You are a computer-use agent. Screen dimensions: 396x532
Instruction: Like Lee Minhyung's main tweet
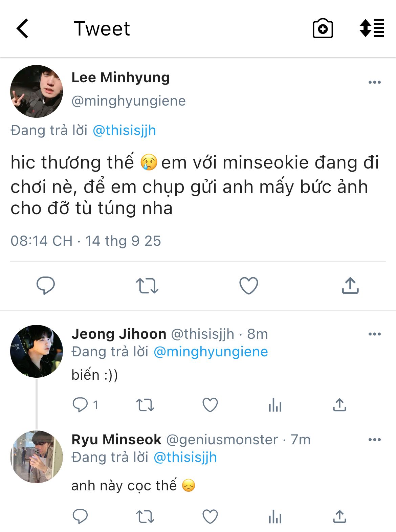coord(249,286)
